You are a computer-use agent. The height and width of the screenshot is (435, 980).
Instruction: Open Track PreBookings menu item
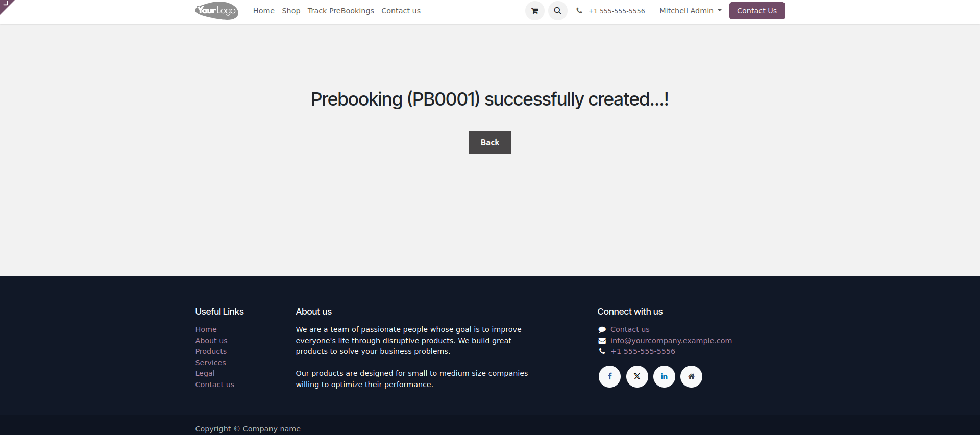click(x=340, y=11)
